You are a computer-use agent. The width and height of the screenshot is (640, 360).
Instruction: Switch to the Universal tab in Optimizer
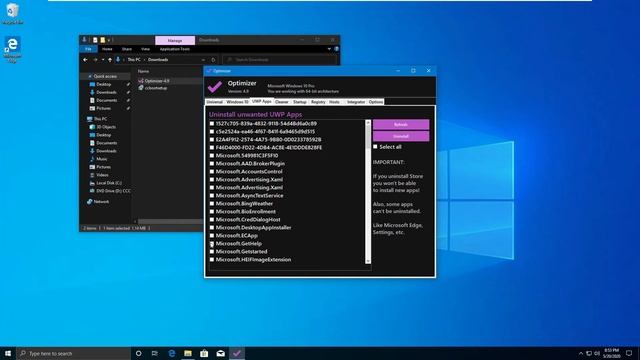click(x=214, y=102)
